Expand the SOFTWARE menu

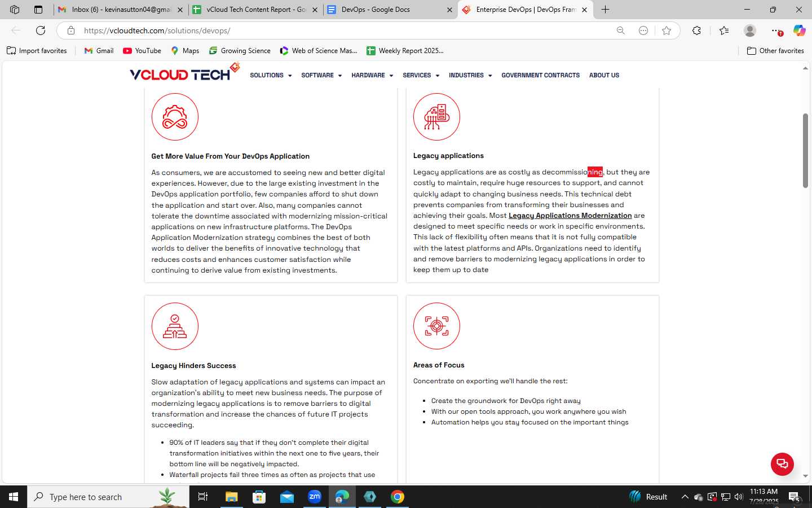[321, 75]
